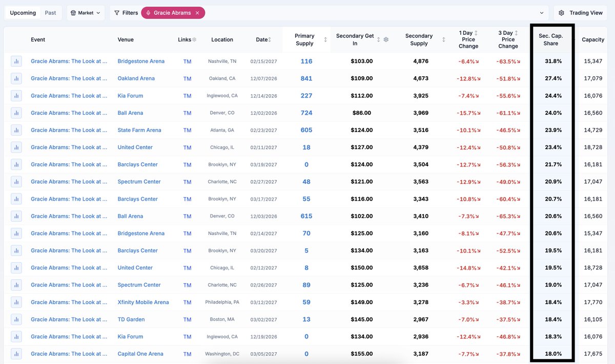Switch to the Past tab
Screen dimensions: 615x364
(x=50, y=13)
